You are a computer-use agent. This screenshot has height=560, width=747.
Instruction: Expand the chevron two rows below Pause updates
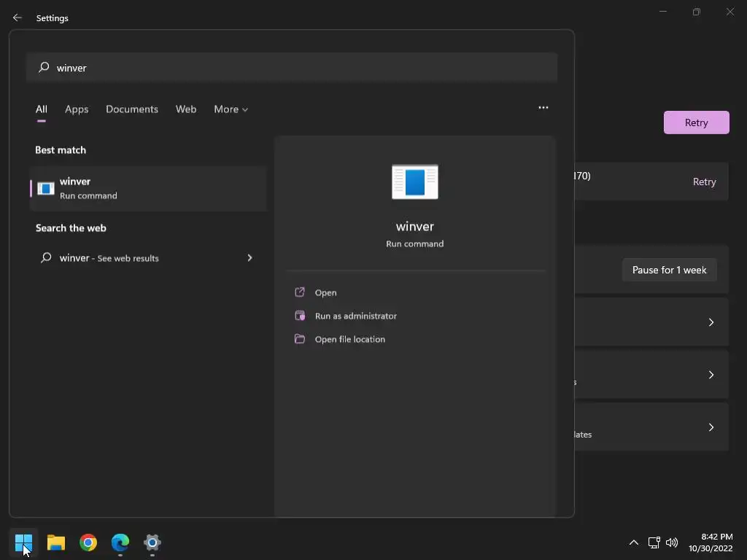(711, 375)
